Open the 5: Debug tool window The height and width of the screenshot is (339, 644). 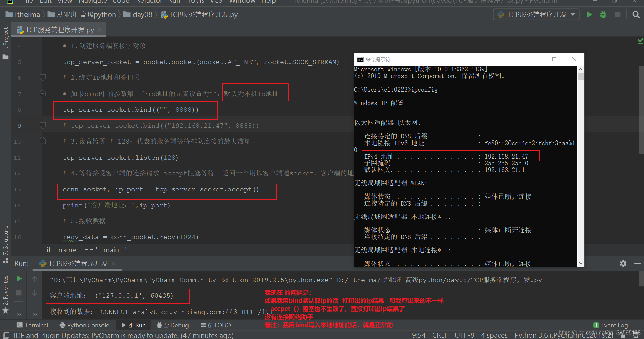point(172,325)
